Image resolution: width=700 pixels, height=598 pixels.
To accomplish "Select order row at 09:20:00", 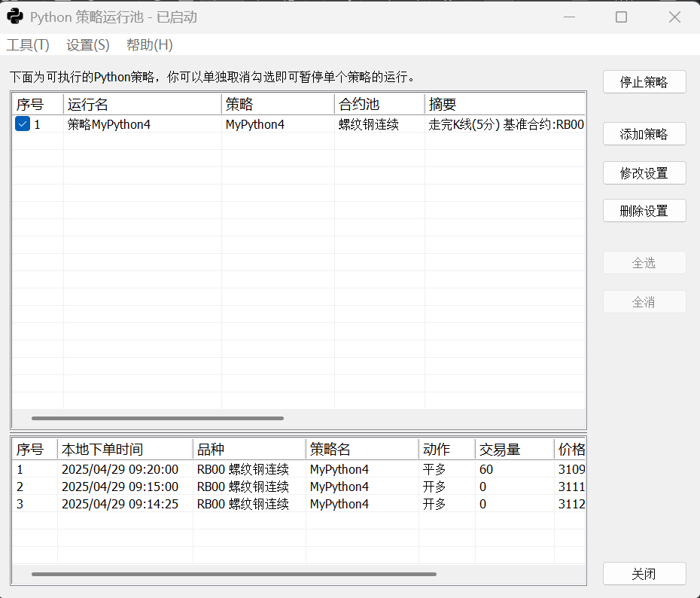I will pyautogui.click(x=120, y=469).
